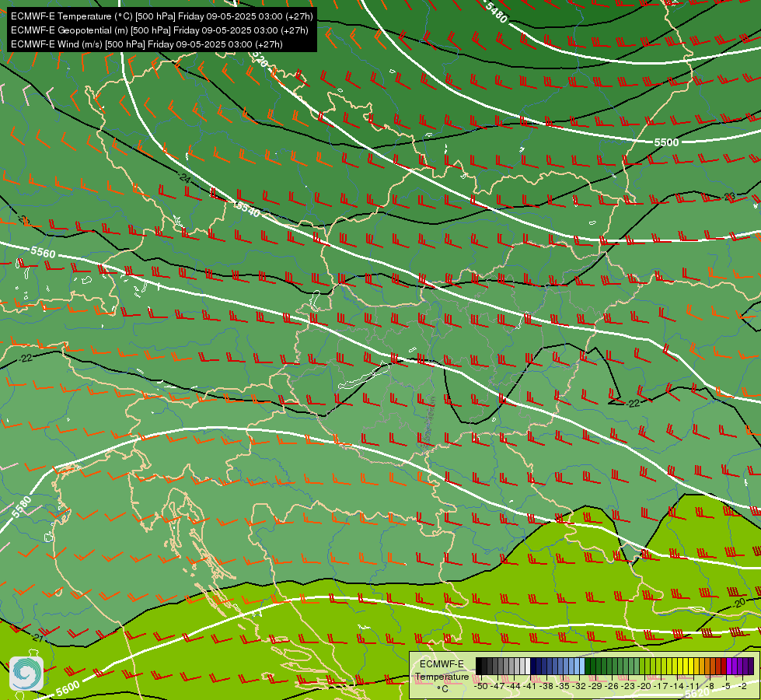
Task: Click the -11 value on the legend scale
Action: pyautogui.click(x=693, y=687)
